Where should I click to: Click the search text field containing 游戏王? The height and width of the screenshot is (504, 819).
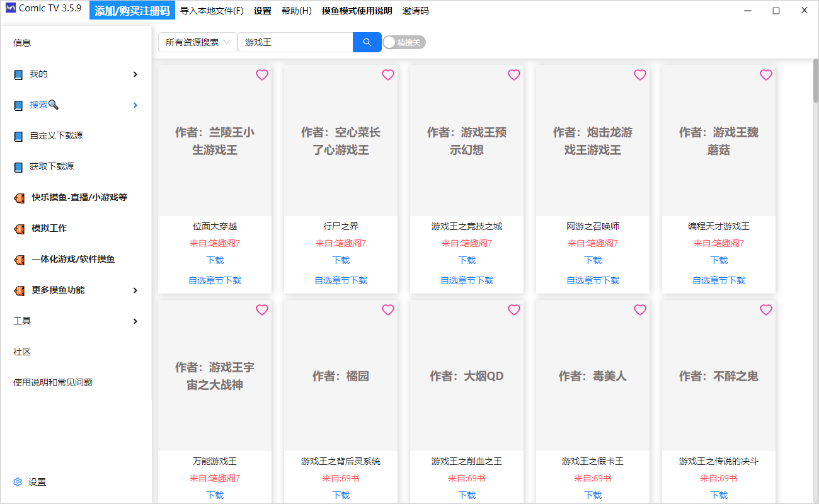click(x=295, y=42)
